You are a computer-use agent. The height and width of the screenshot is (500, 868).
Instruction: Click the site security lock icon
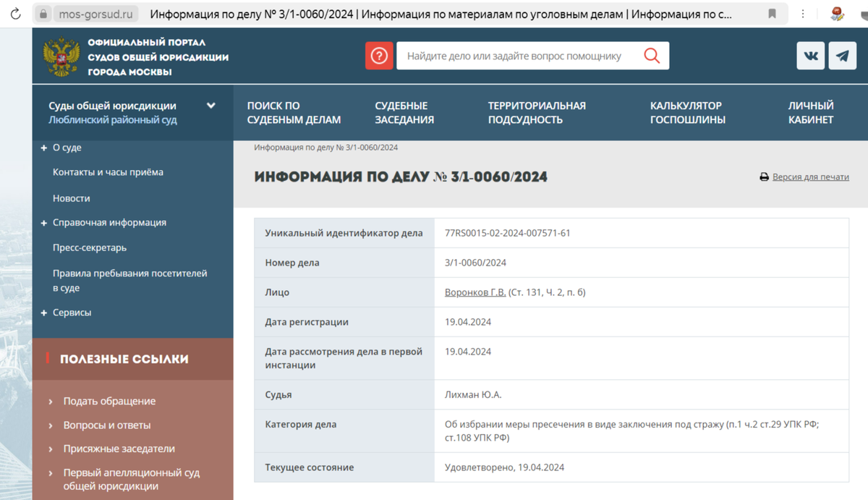pos(45,13)
